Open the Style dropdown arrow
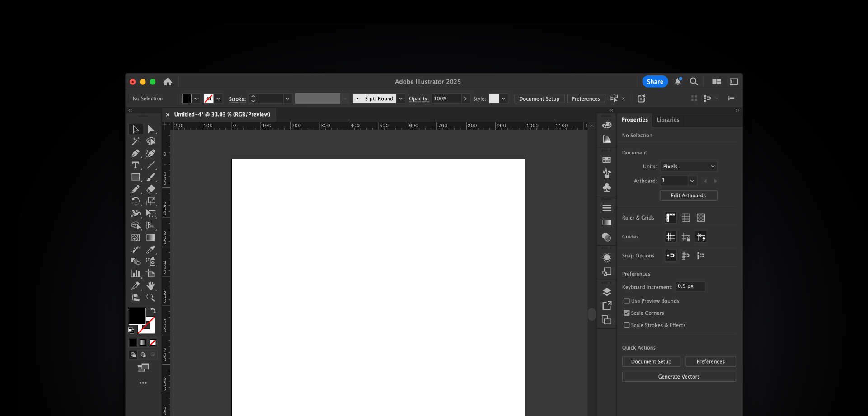868x416 pixels. (503, 98)
